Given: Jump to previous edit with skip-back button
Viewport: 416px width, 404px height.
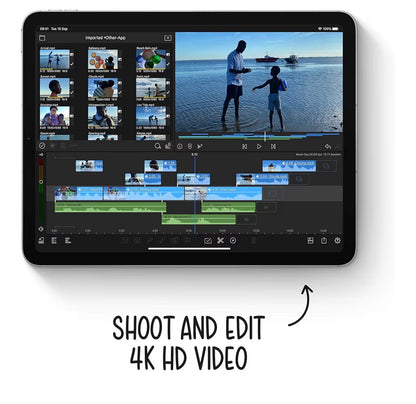Looking at the screenshot, I should point(244,146).
